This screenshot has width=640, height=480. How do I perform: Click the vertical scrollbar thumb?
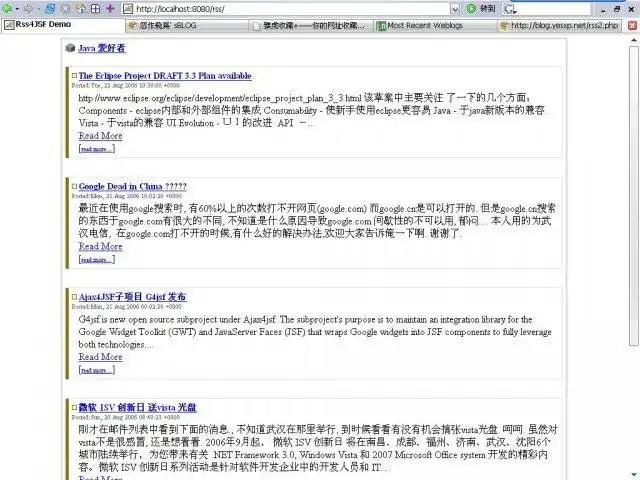point(633,196)
